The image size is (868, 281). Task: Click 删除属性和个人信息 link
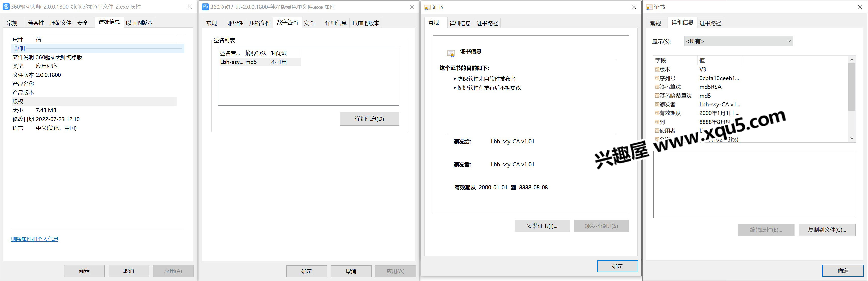coord(34,239)
